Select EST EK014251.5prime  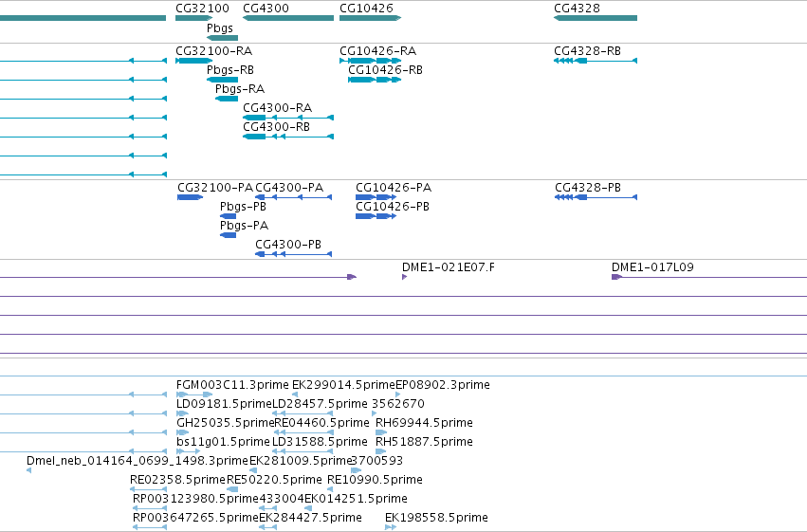tap(308, 508)
